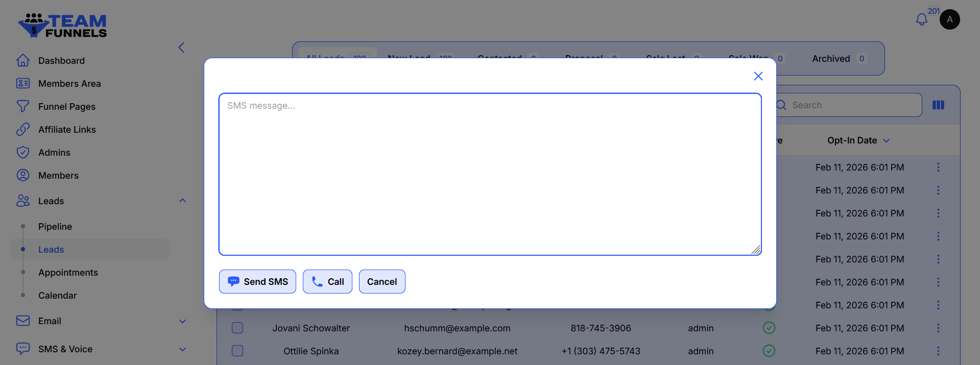The image size is (980, 365).
Task: Toggle column visibility icon beside search
Action: pyautogui.click(x=938, y=105)
